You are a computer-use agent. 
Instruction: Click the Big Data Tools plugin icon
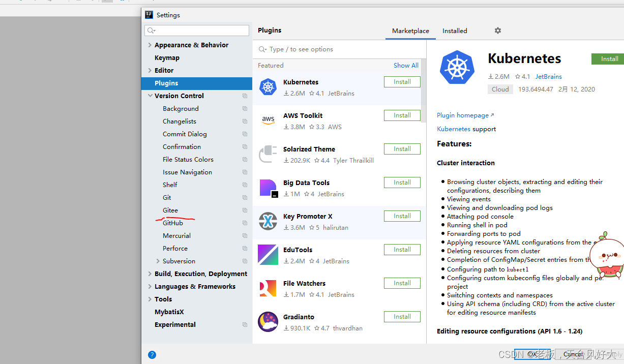(268, 188)
